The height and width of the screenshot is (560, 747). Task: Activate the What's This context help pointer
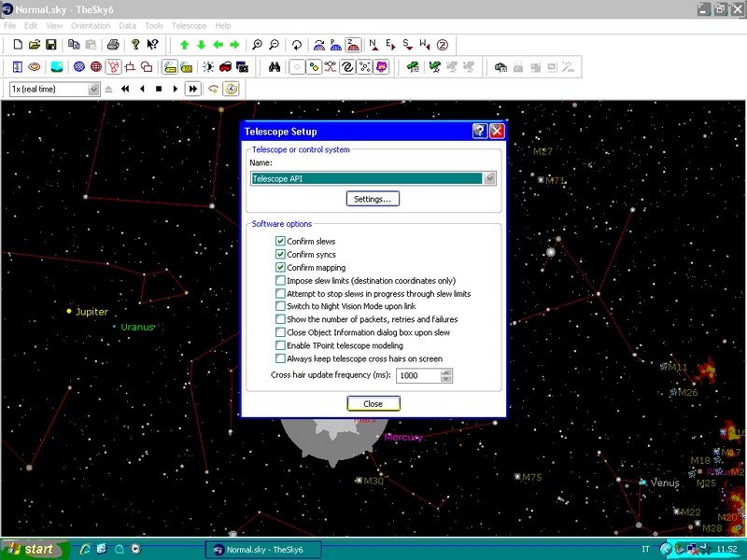[x=152, y=45]
